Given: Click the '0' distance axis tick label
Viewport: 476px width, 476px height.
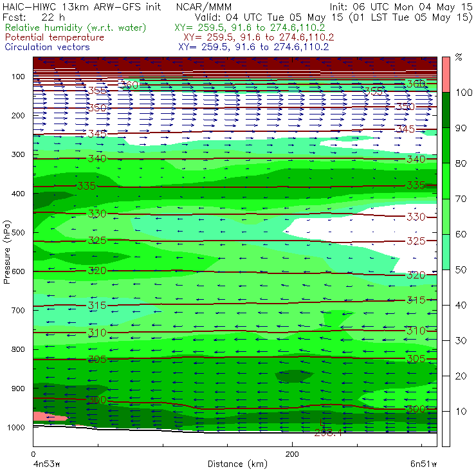Looking at the screenshot, I should tap(33, 454).
